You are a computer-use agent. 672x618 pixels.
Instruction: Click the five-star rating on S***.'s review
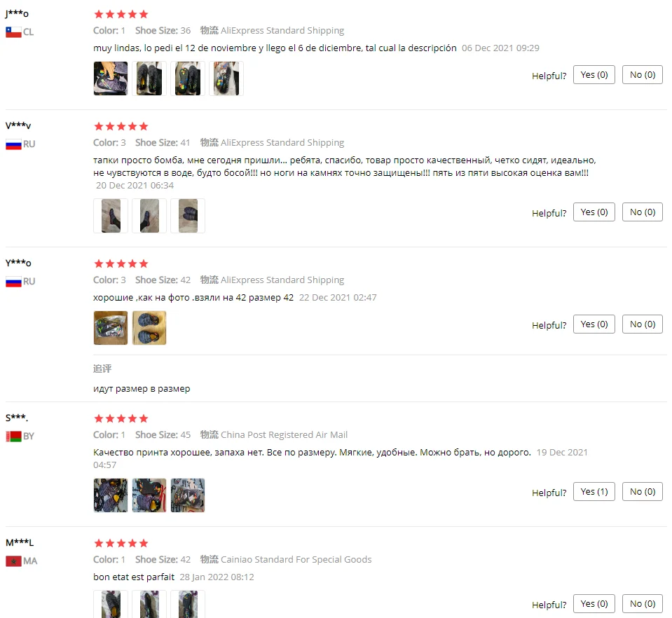[x=121, y=418]
